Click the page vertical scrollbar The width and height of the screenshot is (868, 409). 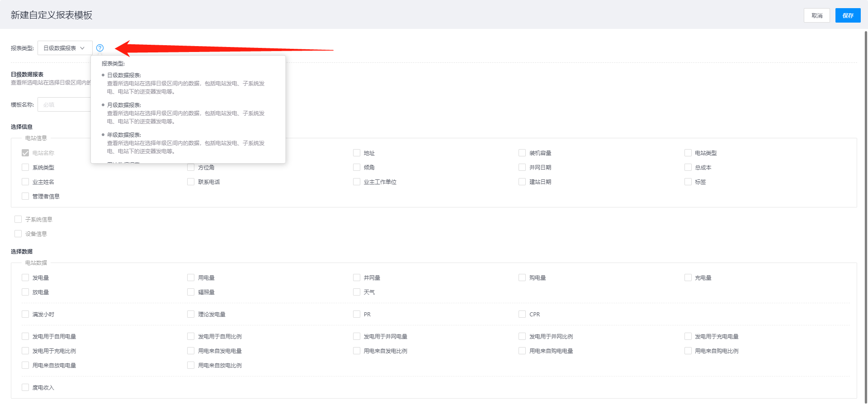click(866, 217)
